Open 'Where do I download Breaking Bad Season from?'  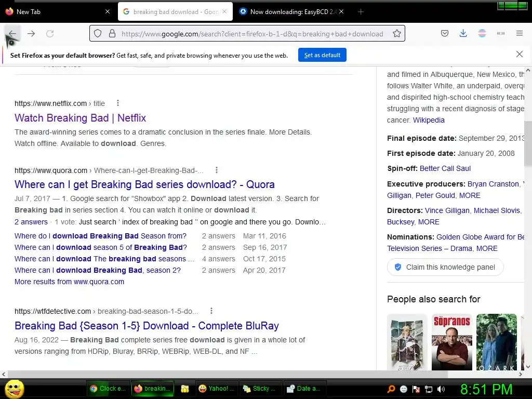pyautogui.click(x=100, y=236)
